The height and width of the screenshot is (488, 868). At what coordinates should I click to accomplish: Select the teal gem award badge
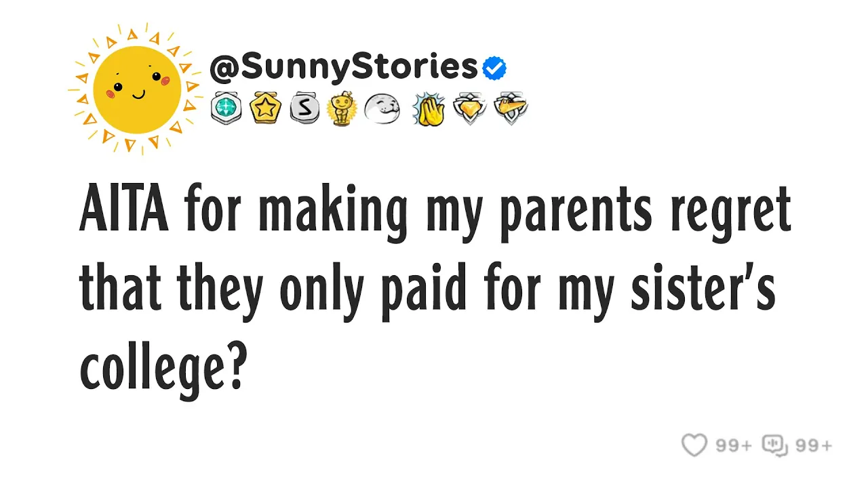226,108
